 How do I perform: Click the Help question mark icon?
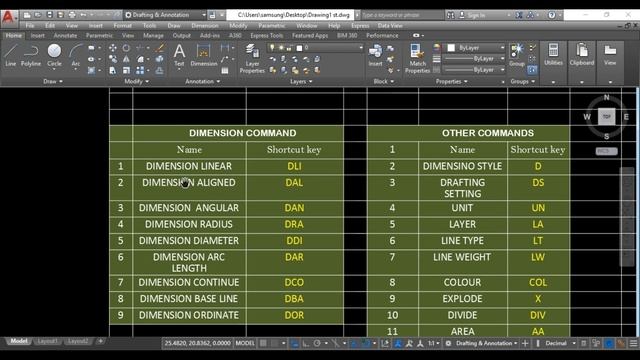pos(551,15)
